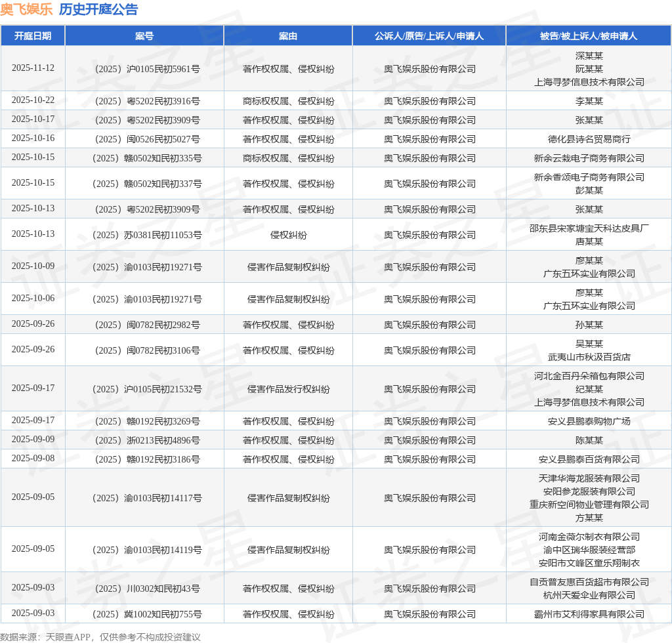
Task: Select the date 2025-10-06
Action: pyautogui.click(x=33, y=298)
